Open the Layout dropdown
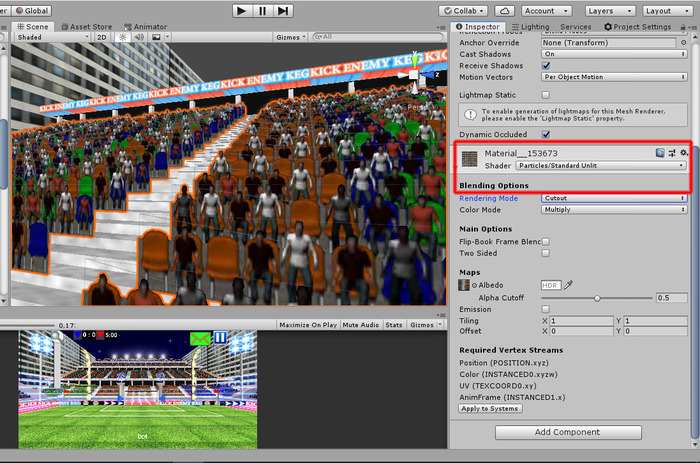This screenshot has height=463, width=700. tap(667, 11)
